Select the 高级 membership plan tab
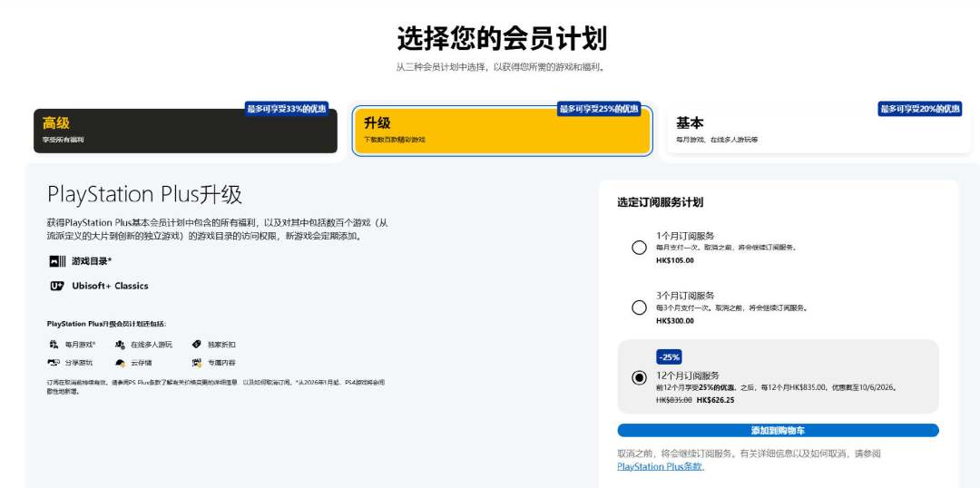980x488 pixels. click(185, 131)
